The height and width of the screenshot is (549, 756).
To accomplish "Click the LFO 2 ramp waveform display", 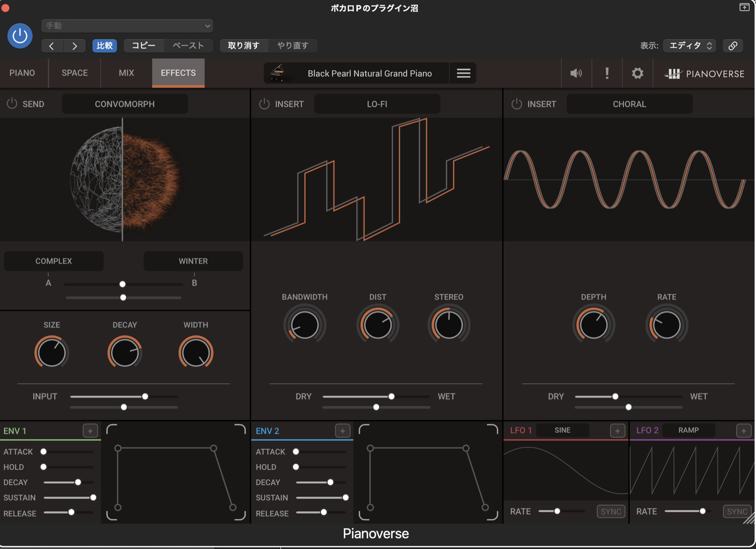I will coord(692,471).
